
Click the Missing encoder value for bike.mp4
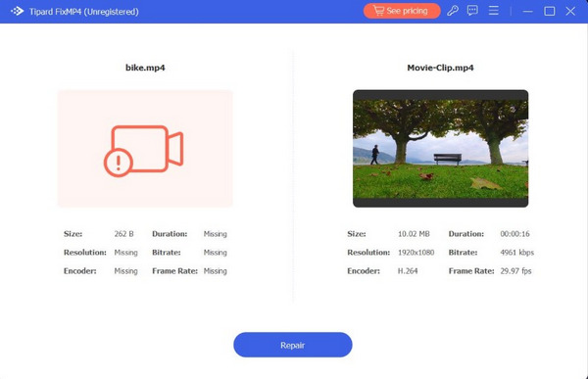pyautogui.click(x=126, y=271)
